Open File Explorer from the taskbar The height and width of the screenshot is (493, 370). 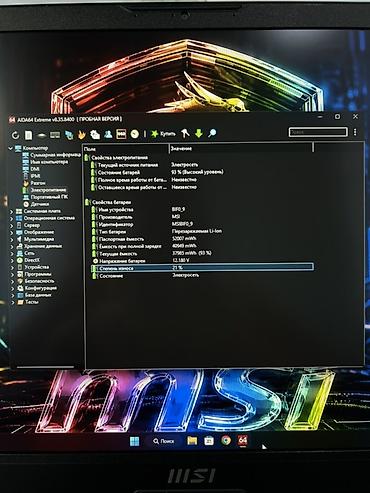192,441
